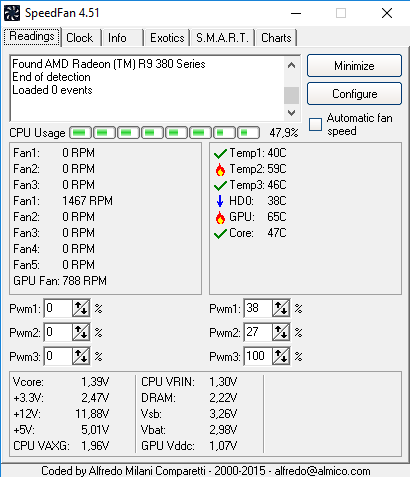
Task: Close the SpeedFan window
Action: (x=387, y=13)
